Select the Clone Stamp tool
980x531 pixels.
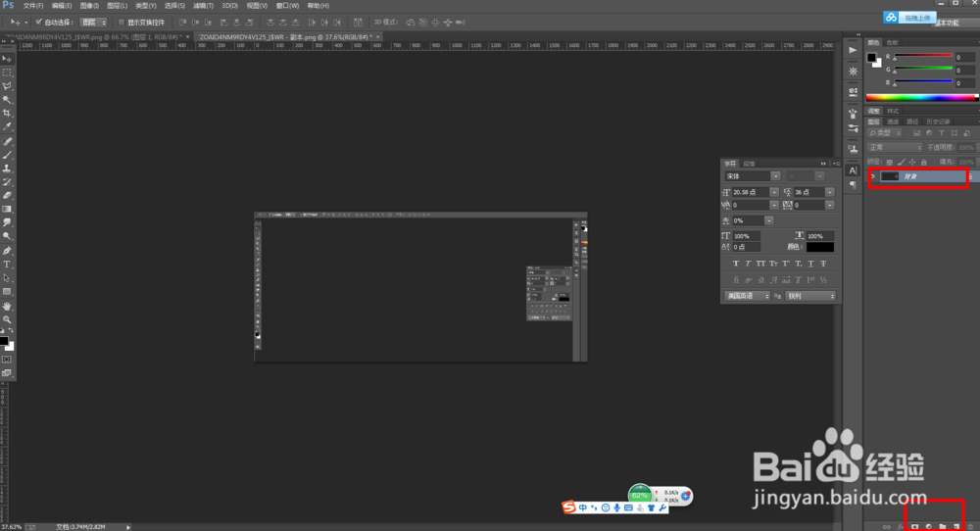(7, 169)
